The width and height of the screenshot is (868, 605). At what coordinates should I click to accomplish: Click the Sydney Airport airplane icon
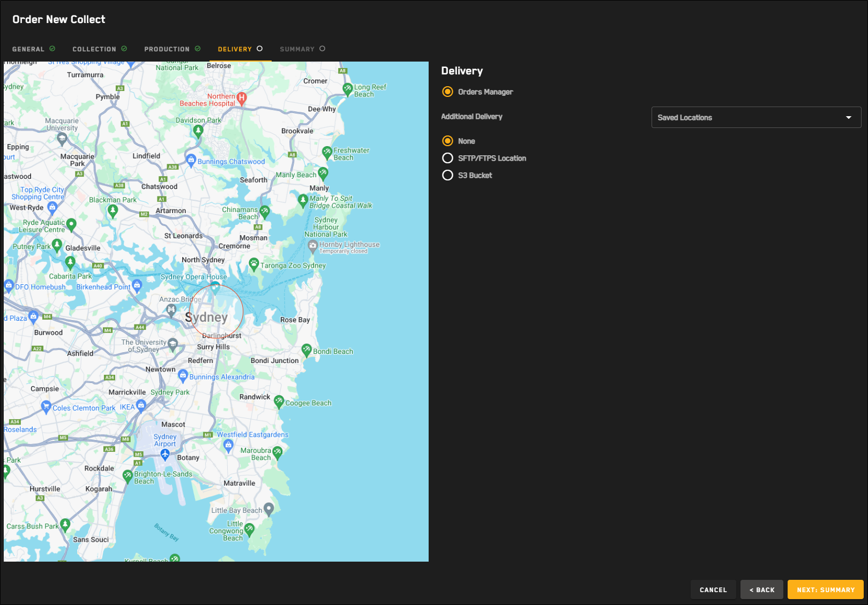pos(165,455)
